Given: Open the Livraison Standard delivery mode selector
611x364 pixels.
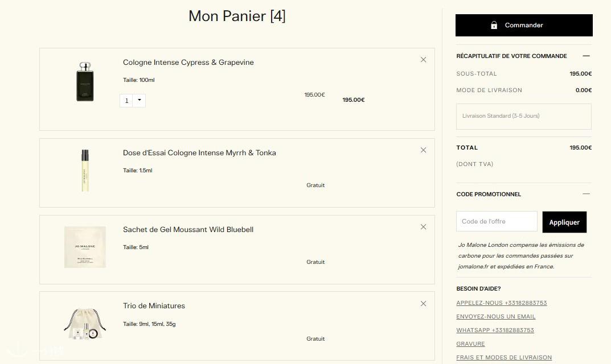Looking at the screenshot, I should [524, 117].
